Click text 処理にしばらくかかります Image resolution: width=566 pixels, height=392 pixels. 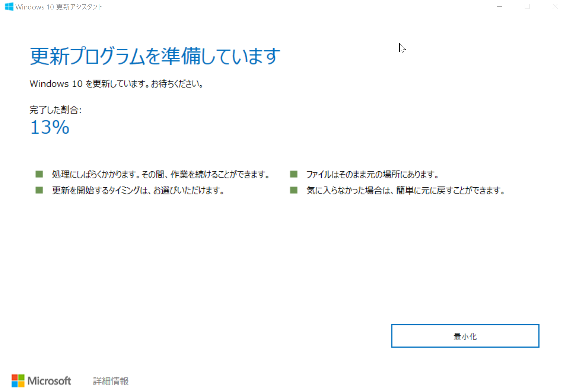pos(94,174)
